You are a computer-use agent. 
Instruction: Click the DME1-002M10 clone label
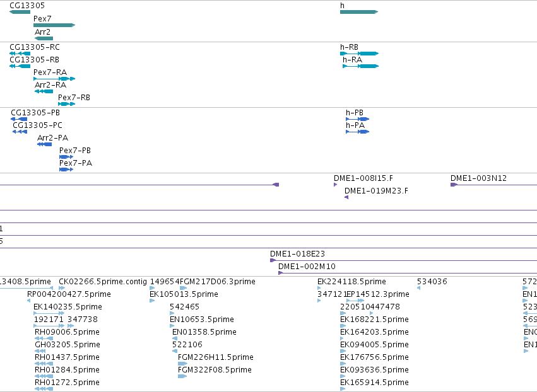(x=307, y=267)
